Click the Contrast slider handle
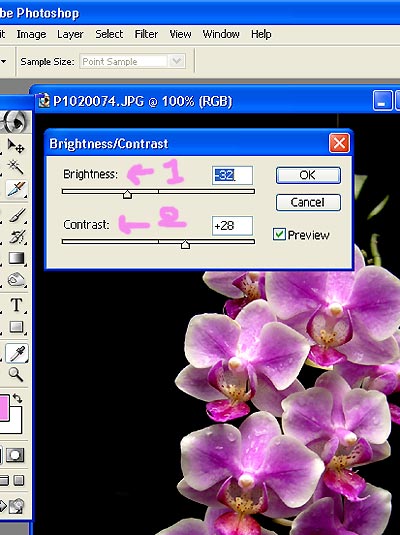The image size is (400, 535). (x=185, y=244)
